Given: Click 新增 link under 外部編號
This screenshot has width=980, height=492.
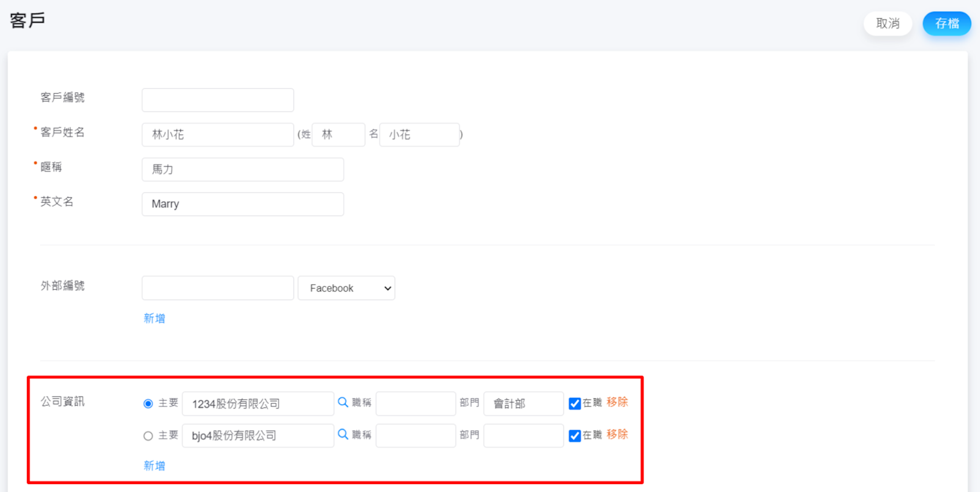Looking at the screenshot, I should tap(154, 318).
